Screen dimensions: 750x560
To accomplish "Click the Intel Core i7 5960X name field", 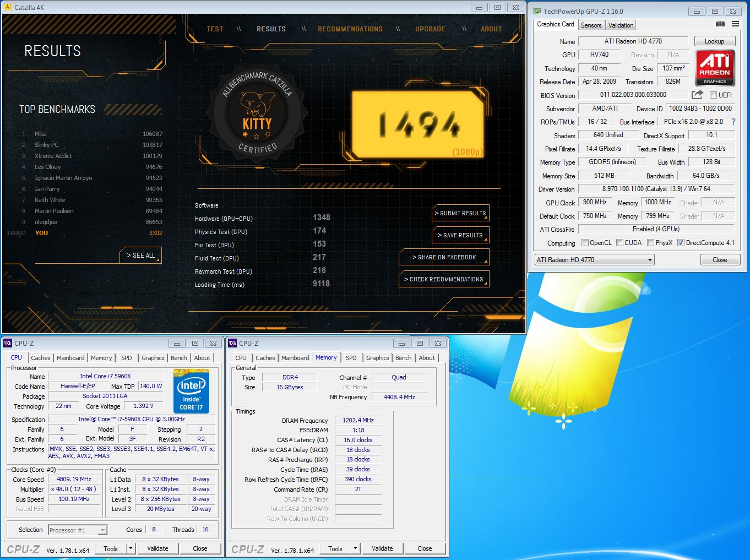I will (x=105, y=376).
